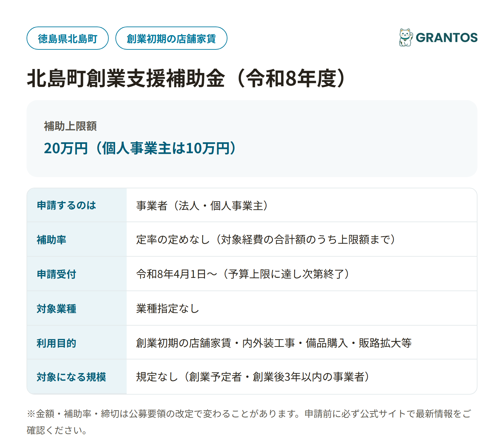Click the value 業種指定なし
This screenshot has width=504, height=447.
[x=167, y=308]
